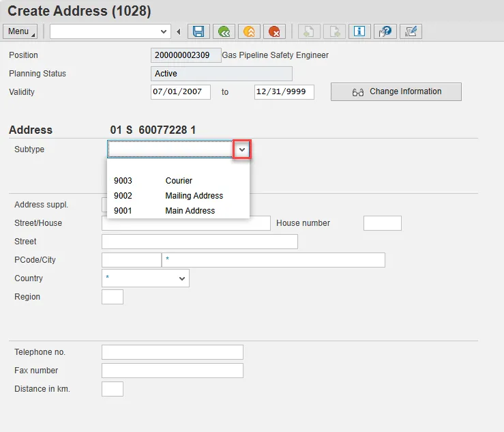Click the Customize layout icon
The image size is (504, 432).
tap(411, 31)
